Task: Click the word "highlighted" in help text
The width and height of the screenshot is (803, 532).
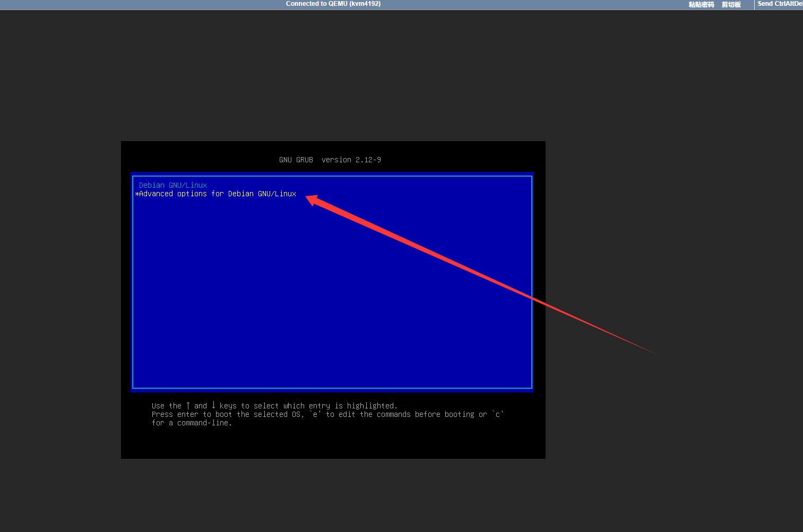Action: 371,406
